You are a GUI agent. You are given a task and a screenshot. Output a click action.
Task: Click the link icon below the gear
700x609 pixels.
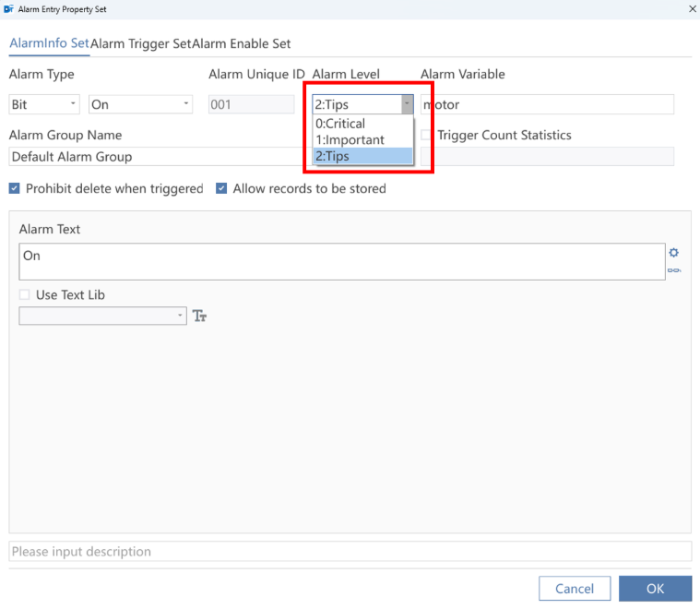click(673, 270)
